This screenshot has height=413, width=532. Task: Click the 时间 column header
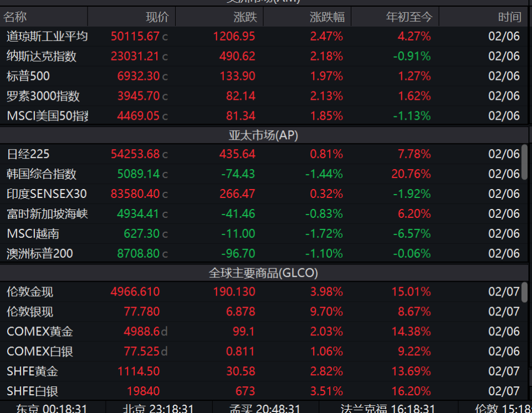point(483,17)
